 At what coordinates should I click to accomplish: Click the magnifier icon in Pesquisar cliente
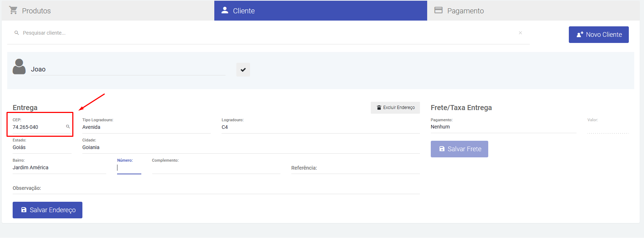tap(17, 33)
